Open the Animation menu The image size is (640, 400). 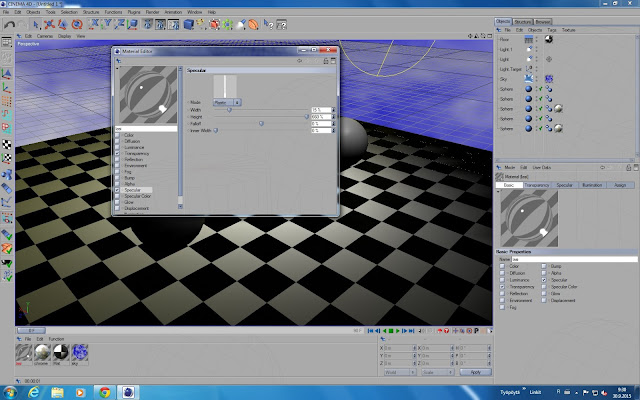pos(173,12)
